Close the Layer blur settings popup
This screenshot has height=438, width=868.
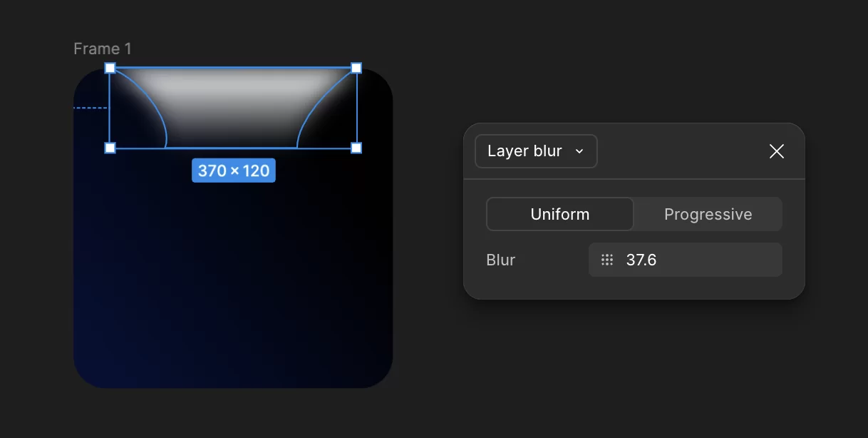click(777, 151)
